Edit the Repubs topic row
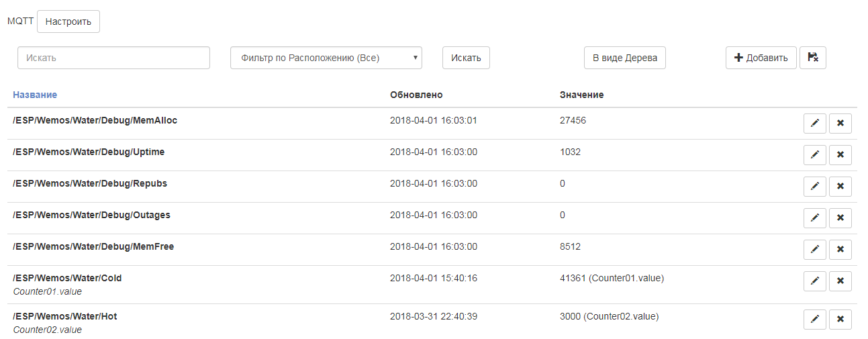 [x=814, y=187]
